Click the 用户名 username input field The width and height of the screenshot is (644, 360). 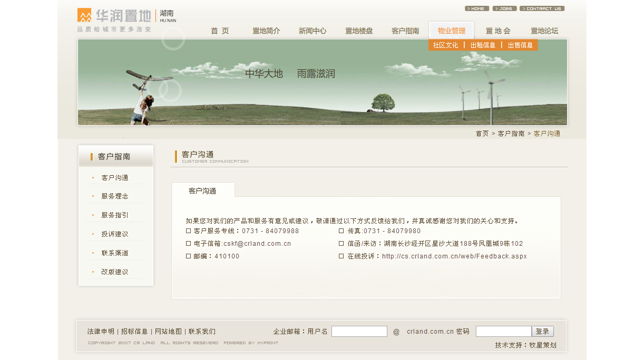(359, 331)
